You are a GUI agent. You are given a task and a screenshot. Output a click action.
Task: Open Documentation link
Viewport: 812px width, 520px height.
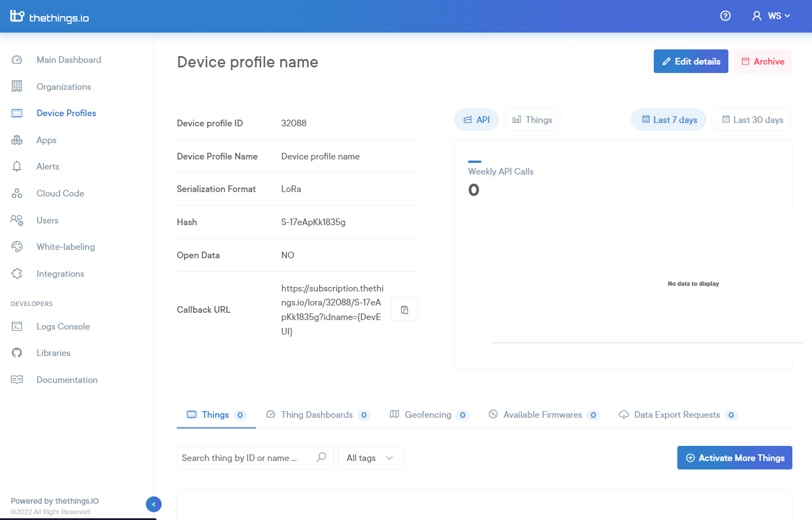[67, 380]
